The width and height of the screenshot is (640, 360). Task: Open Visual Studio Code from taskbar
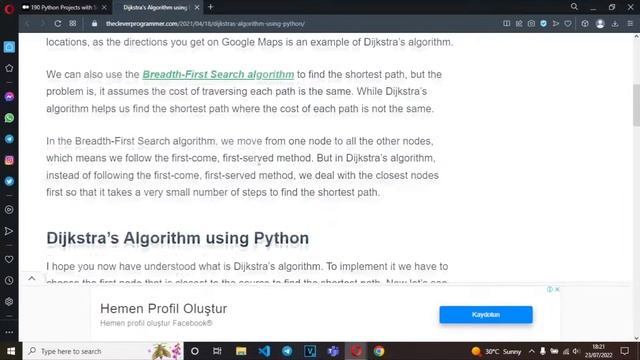pos(264,351)
